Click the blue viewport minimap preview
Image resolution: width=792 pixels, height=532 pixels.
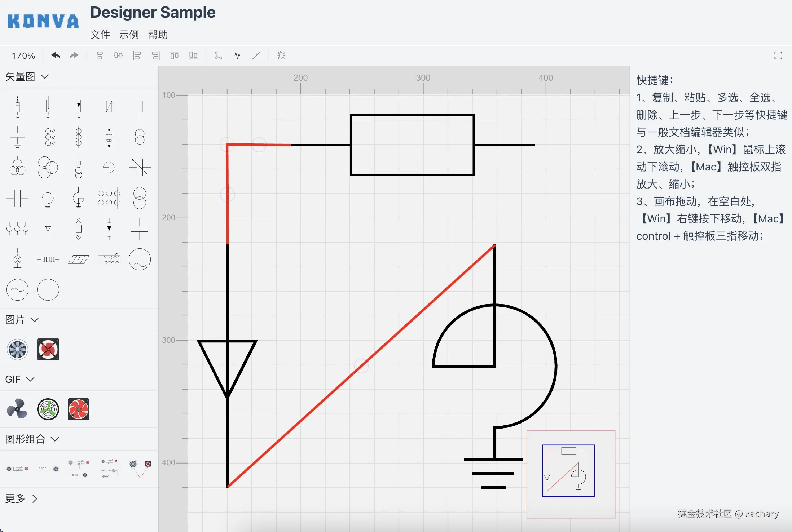(x=568, y=471)
